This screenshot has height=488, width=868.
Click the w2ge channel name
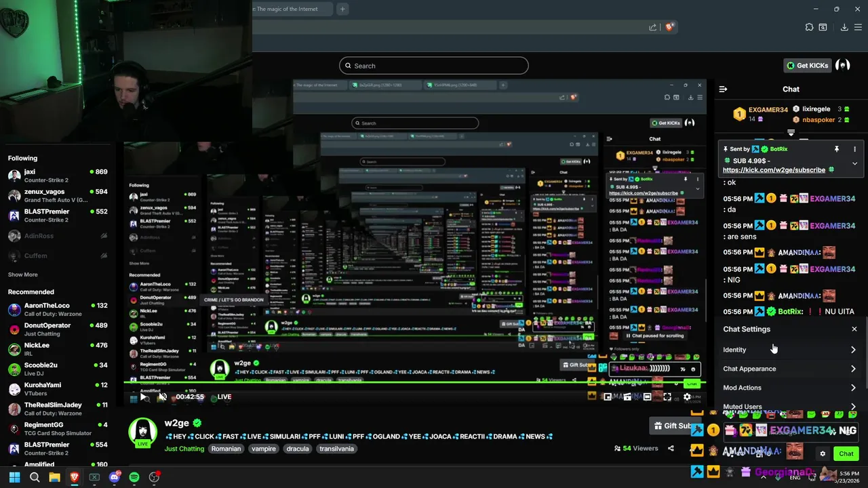(x=176, y=423)
